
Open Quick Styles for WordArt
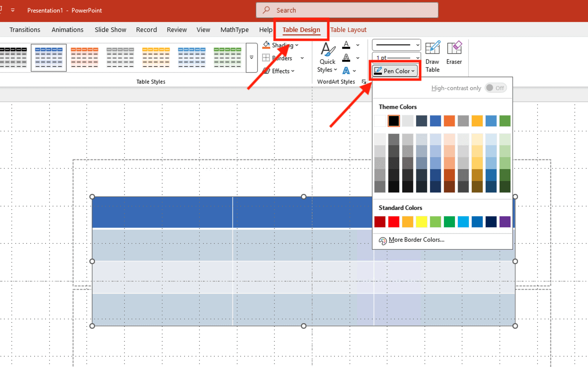click(x=327, y=58)
